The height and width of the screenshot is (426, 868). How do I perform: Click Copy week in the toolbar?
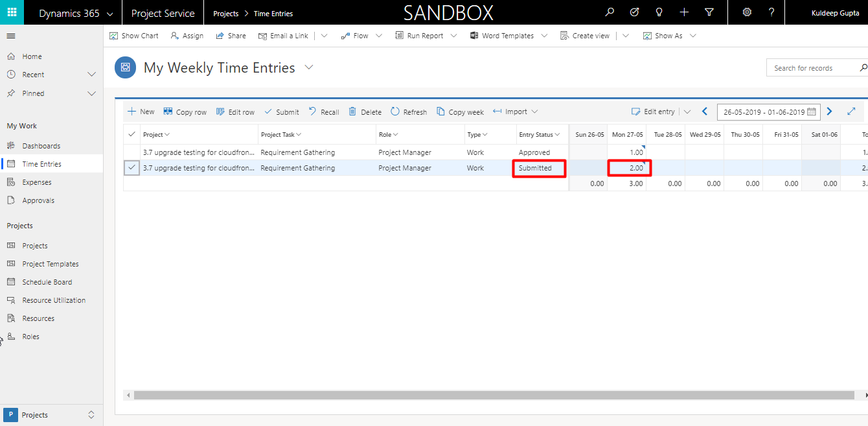pos(460,112)
